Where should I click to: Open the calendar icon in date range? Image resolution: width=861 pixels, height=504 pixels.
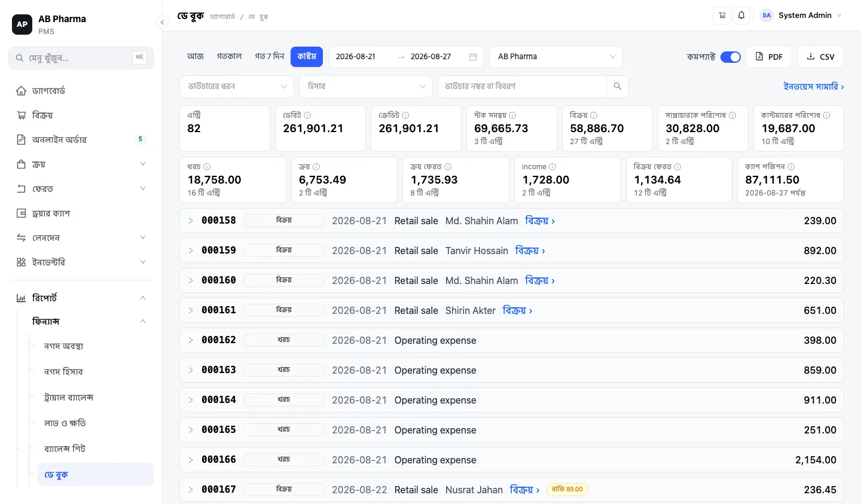click(x=473, y=57)
